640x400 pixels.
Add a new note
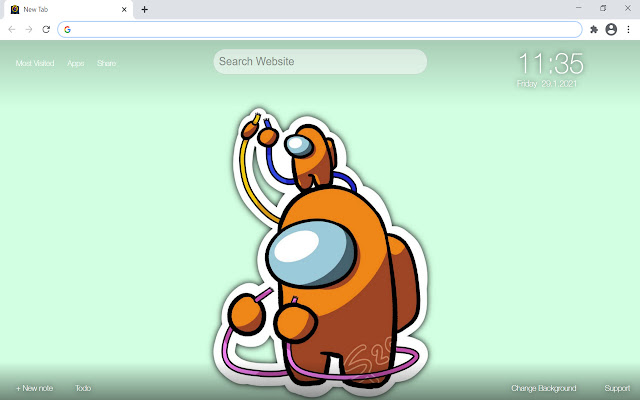[34, 388]
